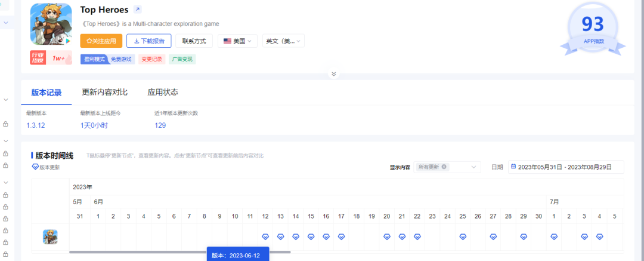Switch to the 更新内容对比 tab
644x261 pixels.
coord(105,92)
